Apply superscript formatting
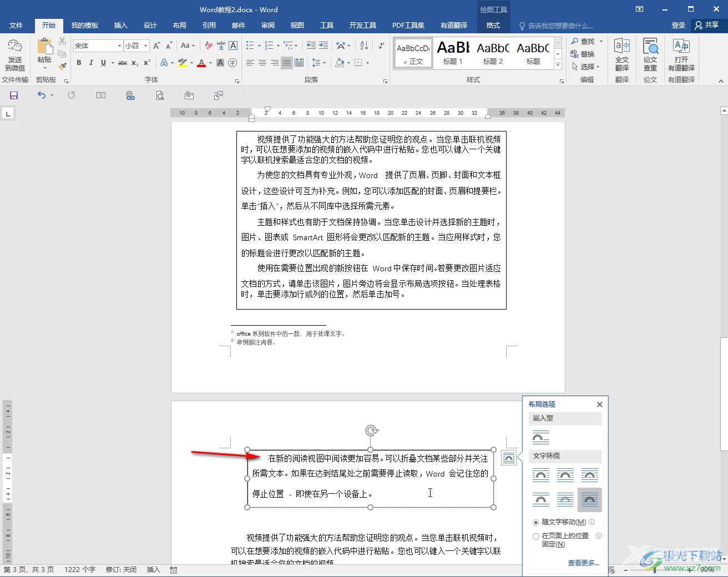 (x=147, y=63)
